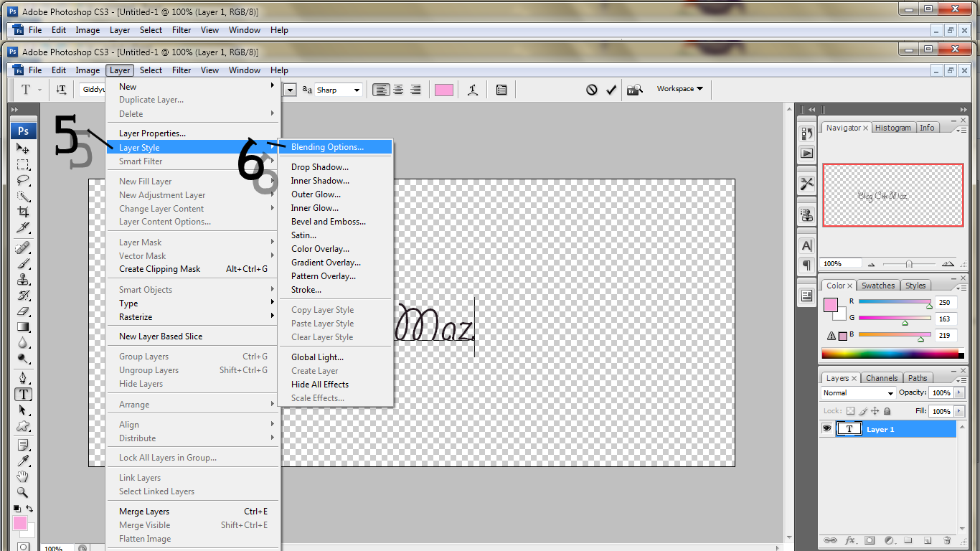The image size is (980, 551).
Task: Select the Move tool
Action: tap(23, 149)
